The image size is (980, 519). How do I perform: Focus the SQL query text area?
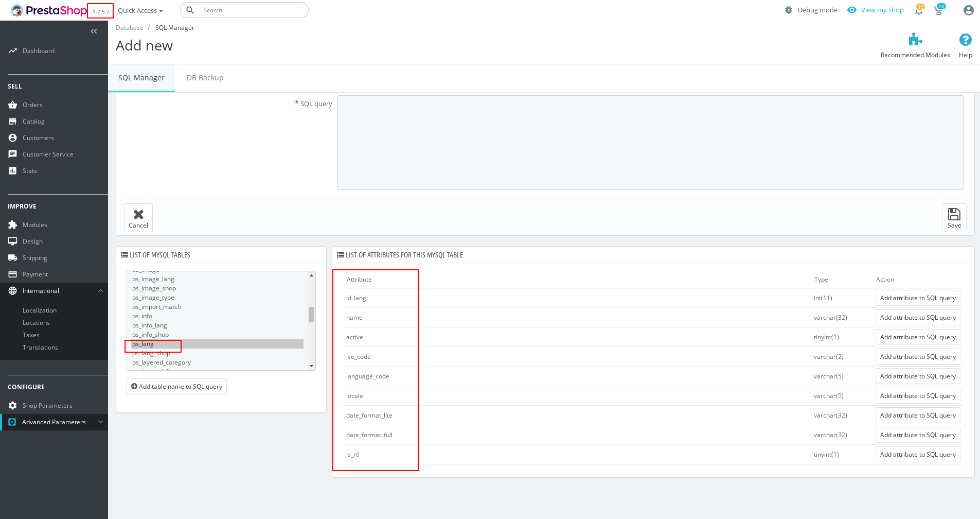650,143
